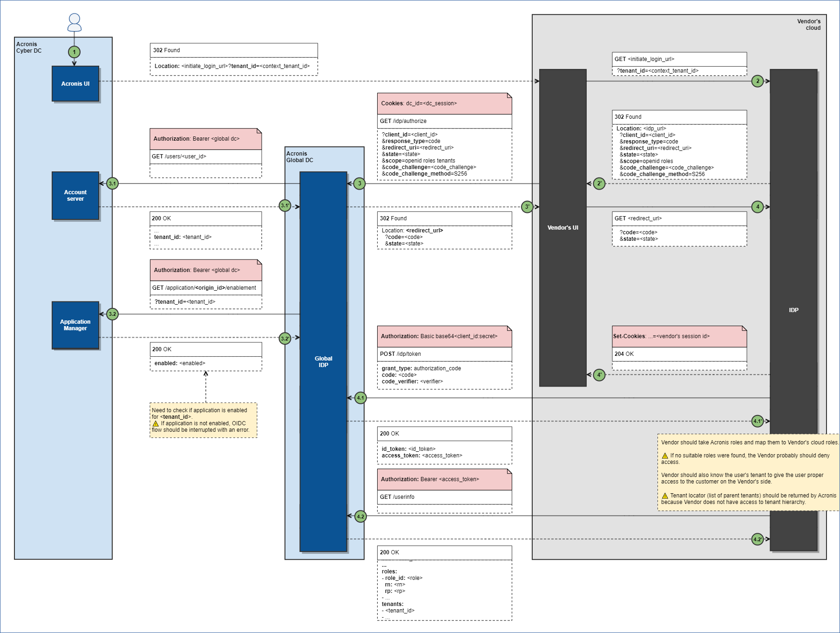Click the '204 OK' response header
The width and height of the screenshot is (840, 633).
coord(679,354)
